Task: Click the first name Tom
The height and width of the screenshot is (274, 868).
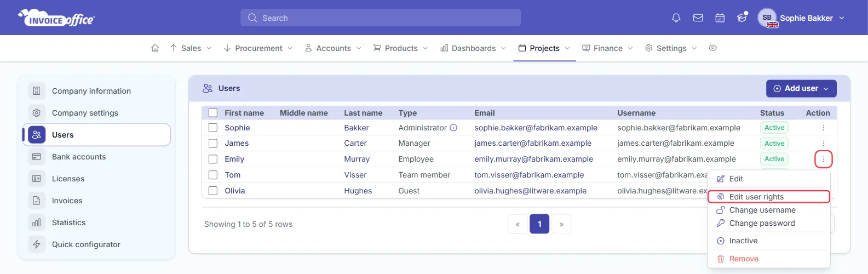Action: [x=232, y=175]
